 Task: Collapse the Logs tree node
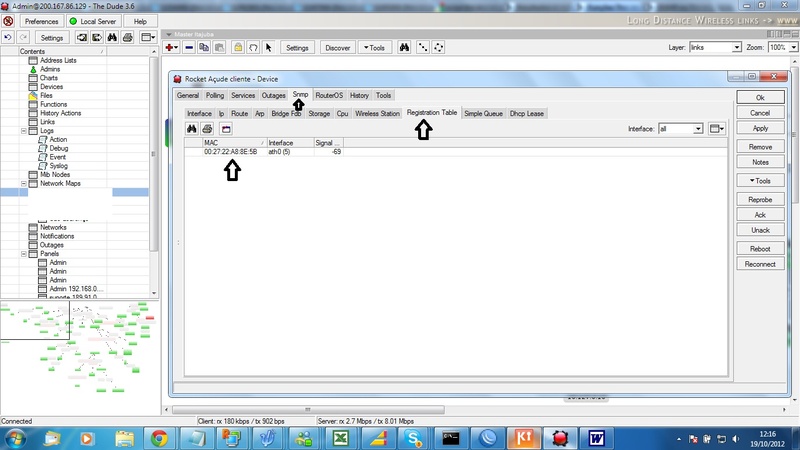[x=23, y=131]
